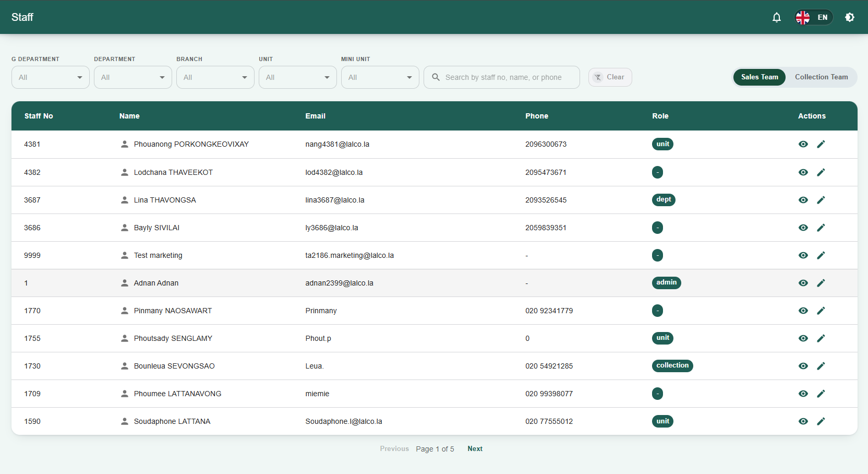Open the G Department dropdown
868x474 pixels.
click(51, 77)
